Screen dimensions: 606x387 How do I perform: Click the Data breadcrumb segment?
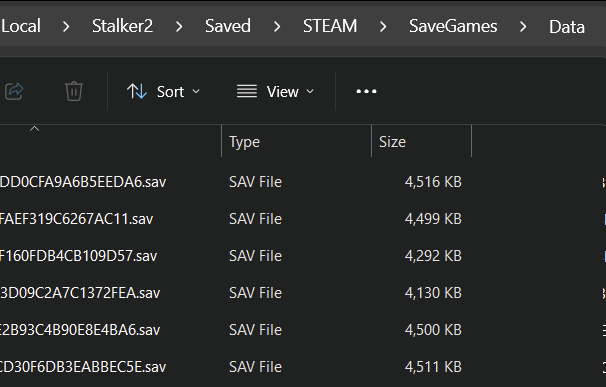(567, 27)
